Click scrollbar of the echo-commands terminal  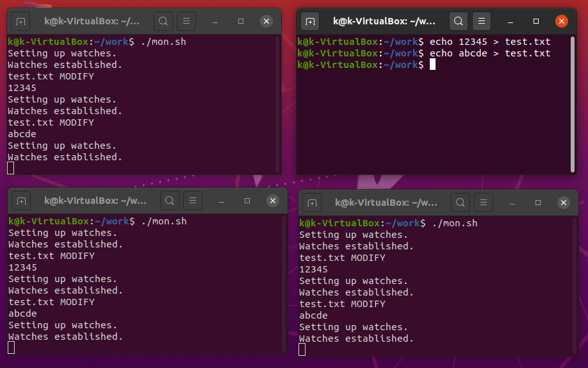coord(572,103)
